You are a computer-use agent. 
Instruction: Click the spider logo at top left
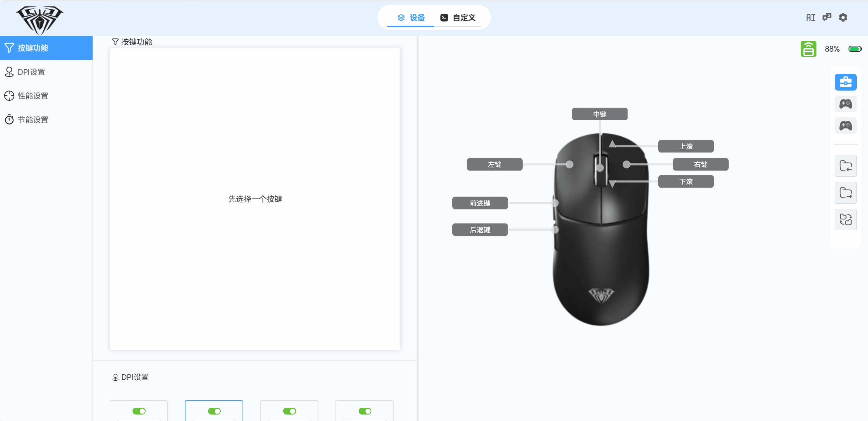[x=40, y=20]
